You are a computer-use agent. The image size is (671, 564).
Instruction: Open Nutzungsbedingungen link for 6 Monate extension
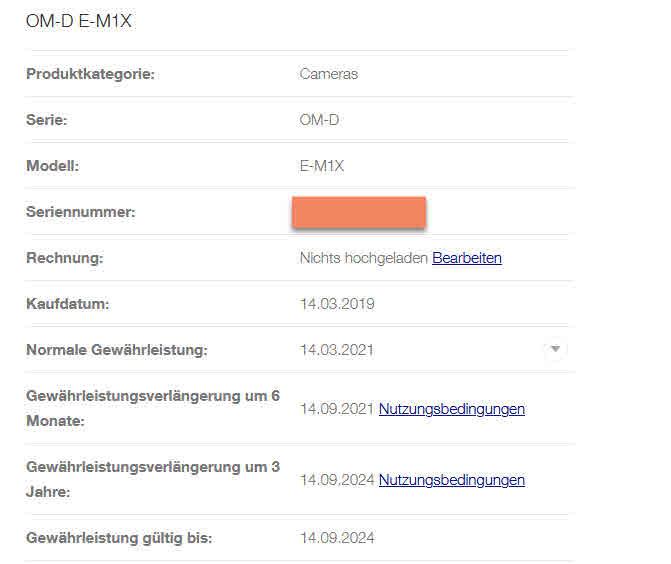(x=452, y=409)
